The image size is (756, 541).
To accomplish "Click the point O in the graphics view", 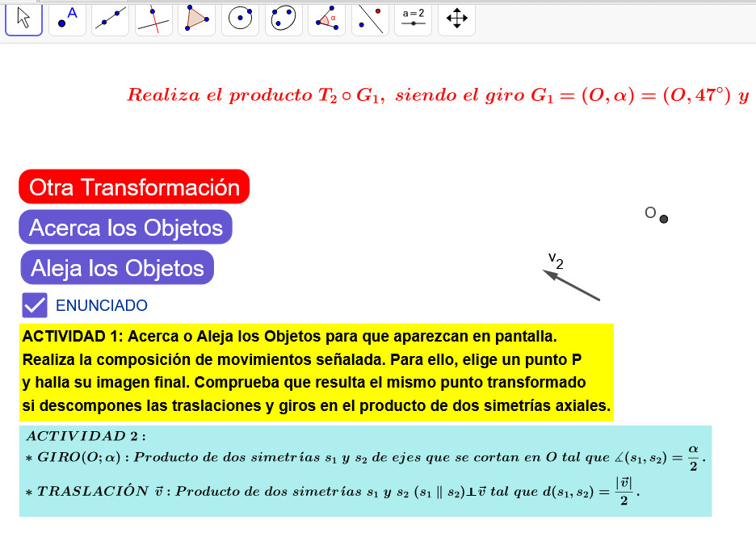I will pos(664,219).
